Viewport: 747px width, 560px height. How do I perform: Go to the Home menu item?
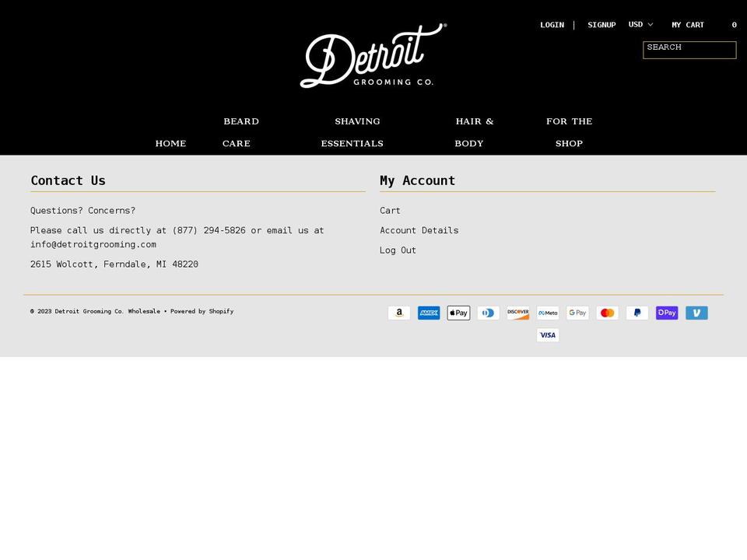[x=170, y=143]
